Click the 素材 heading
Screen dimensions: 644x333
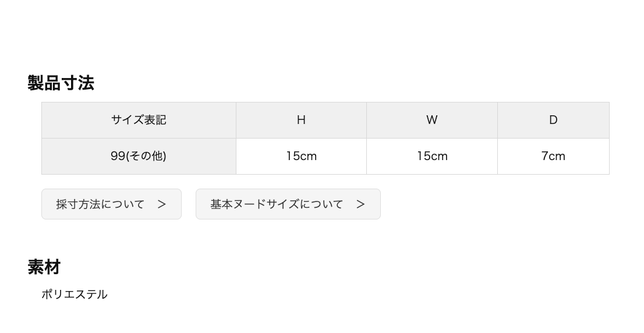coord(44,267)
